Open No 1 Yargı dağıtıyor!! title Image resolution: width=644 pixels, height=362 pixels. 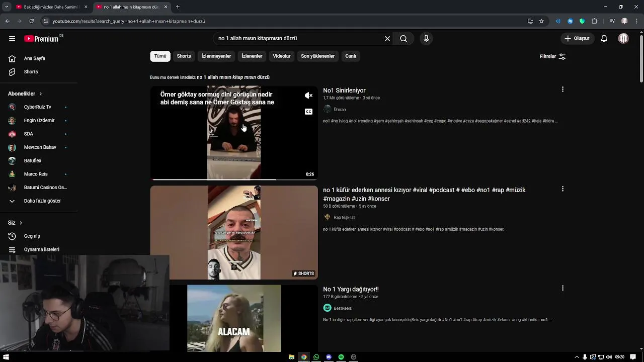pos(351,290)
